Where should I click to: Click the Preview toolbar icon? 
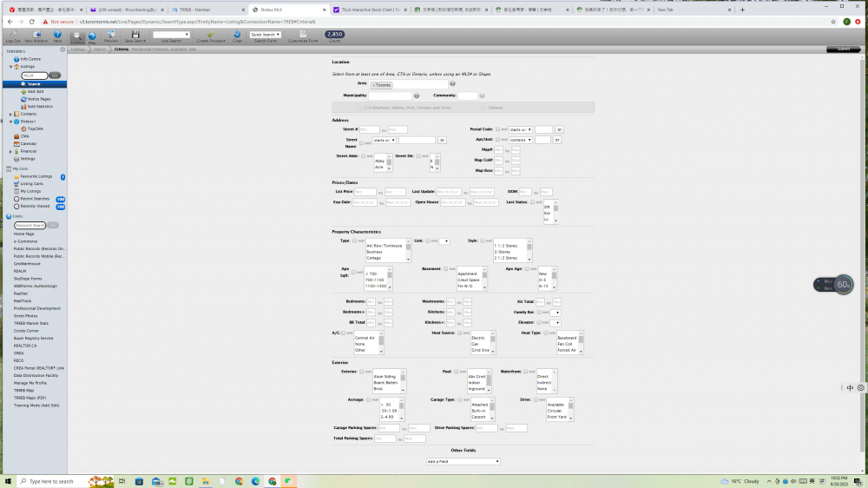point(111,36)
